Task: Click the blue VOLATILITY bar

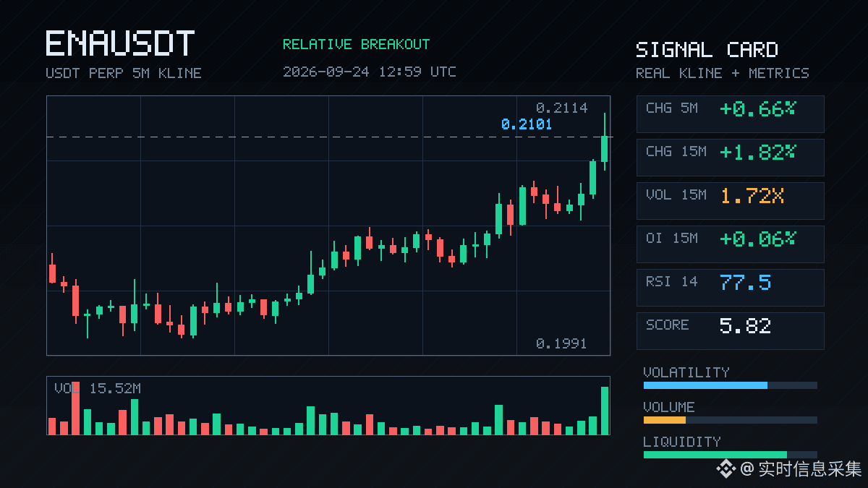Action: click(x=705, y=385)
